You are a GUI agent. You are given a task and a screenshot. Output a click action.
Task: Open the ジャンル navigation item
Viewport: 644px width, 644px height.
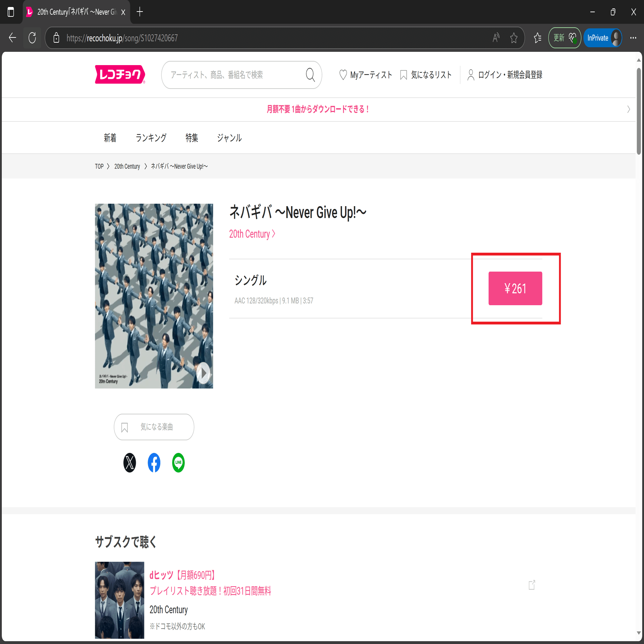point(229,138)
